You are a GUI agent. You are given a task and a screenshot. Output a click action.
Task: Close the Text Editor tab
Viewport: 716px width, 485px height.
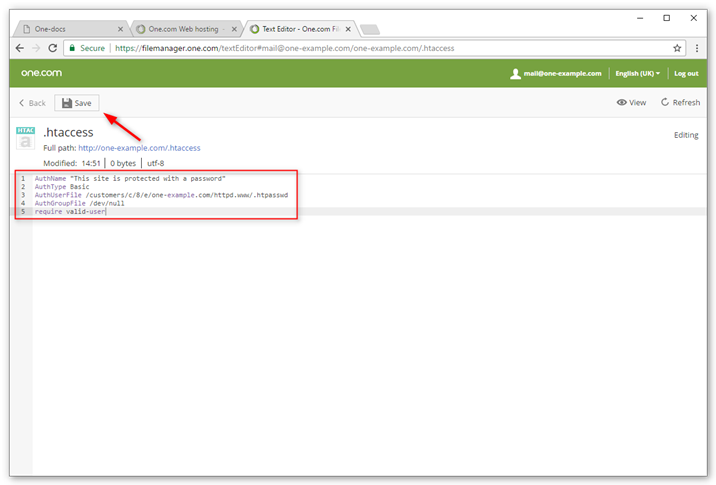click(348, 29)
